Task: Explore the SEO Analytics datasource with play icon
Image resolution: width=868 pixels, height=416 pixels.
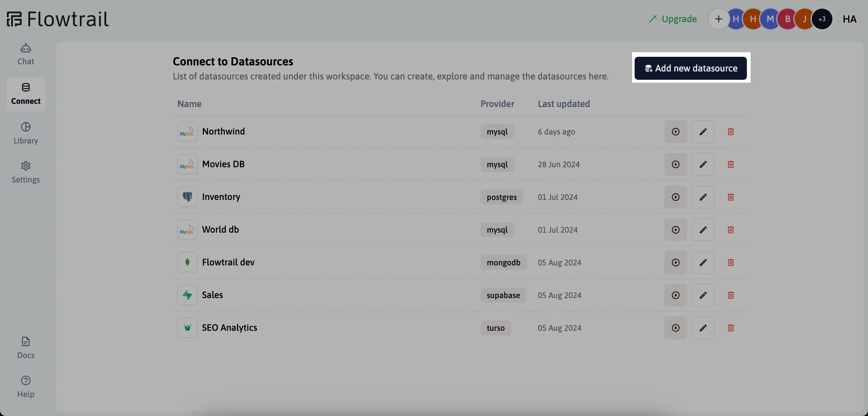Action: 675,328
